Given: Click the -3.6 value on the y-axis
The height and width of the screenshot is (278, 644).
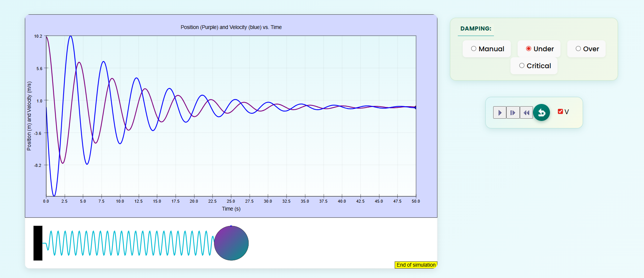Looking at the screenshot, I should click(38, 133).
